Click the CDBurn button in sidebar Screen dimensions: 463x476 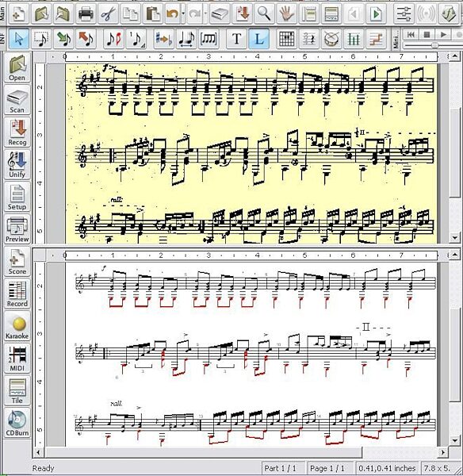pos(17,423)
